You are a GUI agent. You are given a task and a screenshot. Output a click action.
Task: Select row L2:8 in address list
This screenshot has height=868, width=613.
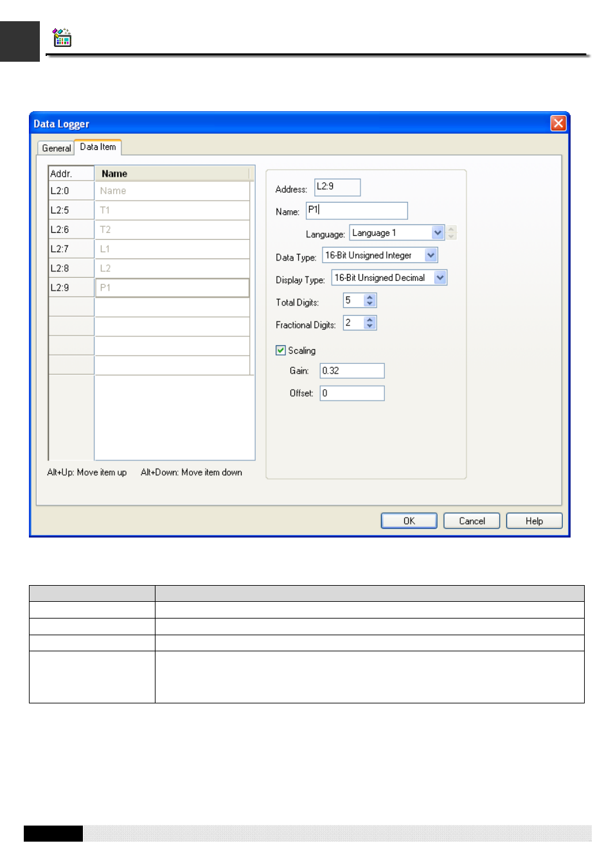point(71,268)
